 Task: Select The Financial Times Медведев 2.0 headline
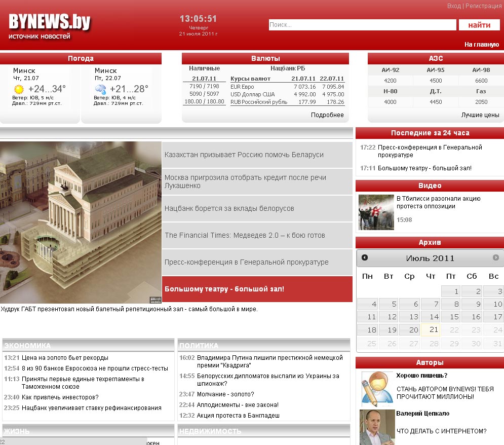[257, 235]
